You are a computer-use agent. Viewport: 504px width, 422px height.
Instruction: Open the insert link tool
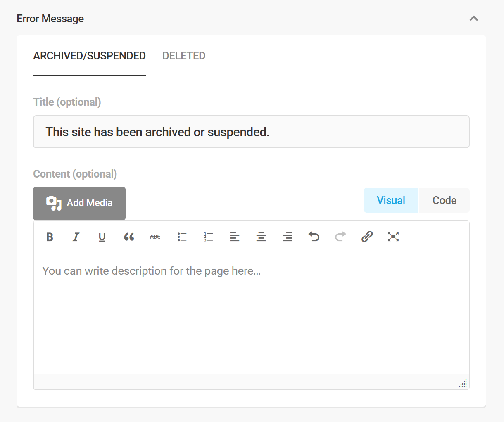(367, 237)
